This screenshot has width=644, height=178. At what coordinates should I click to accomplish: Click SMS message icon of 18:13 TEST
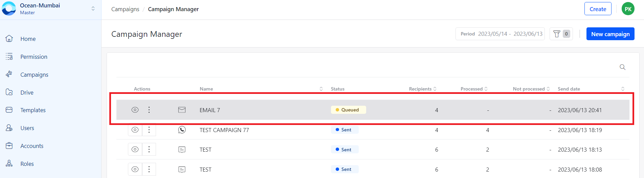click(x=182, y=150)
